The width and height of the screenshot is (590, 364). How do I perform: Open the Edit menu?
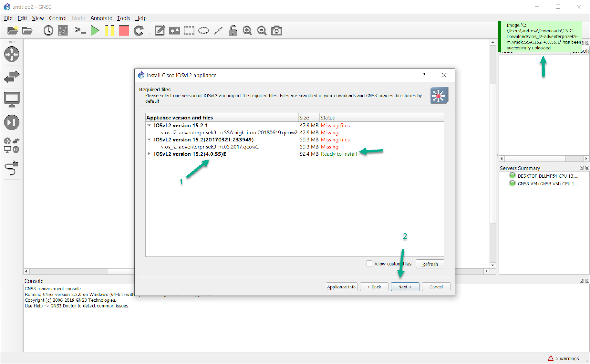click(22, 18)
